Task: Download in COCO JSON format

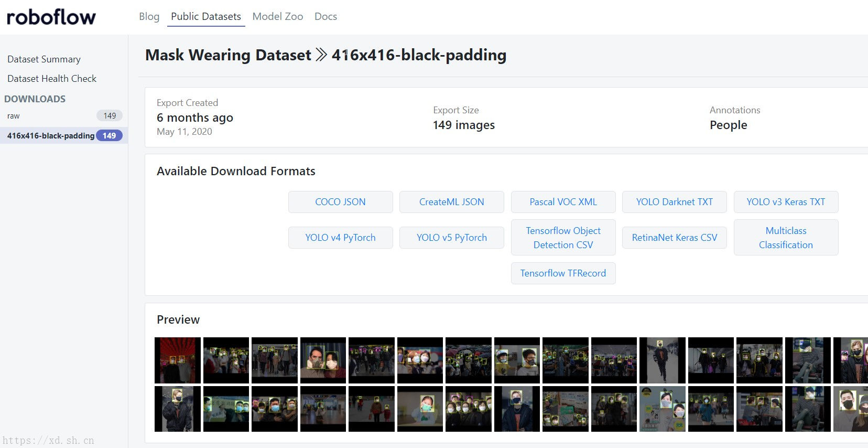Action: point(340,202)
